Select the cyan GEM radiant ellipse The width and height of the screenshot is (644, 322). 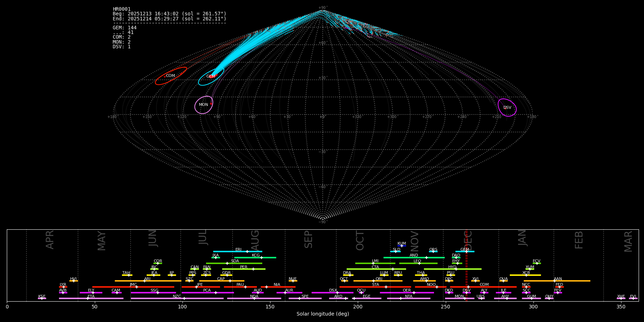click(211, 77)
